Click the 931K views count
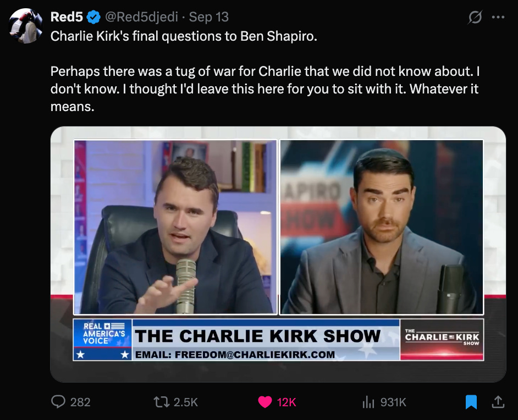The image size is (518, 420). tap(393, 402)
